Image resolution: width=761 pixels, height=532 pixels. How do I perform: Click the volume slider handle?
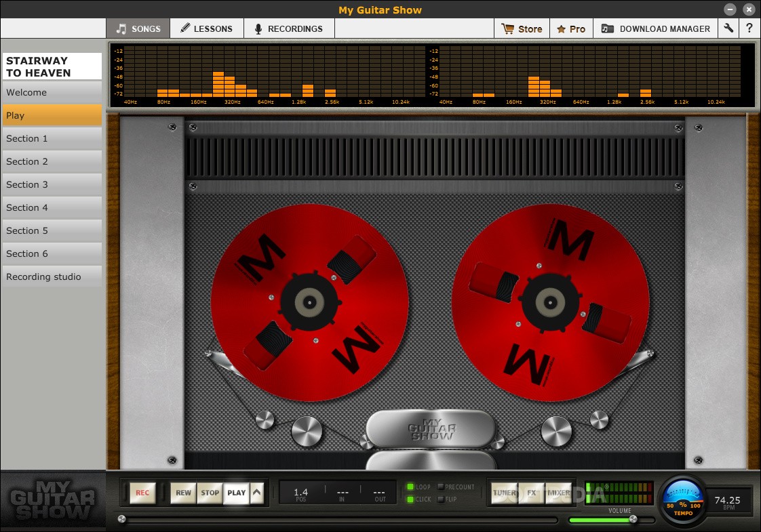coord(633,519)
